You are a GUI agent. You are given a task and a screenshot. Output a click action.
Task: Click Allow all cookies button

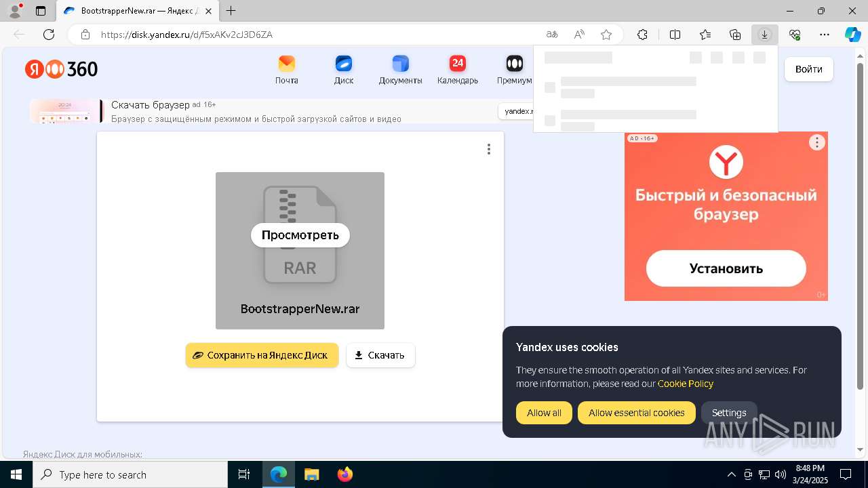(x=544, y=413)
